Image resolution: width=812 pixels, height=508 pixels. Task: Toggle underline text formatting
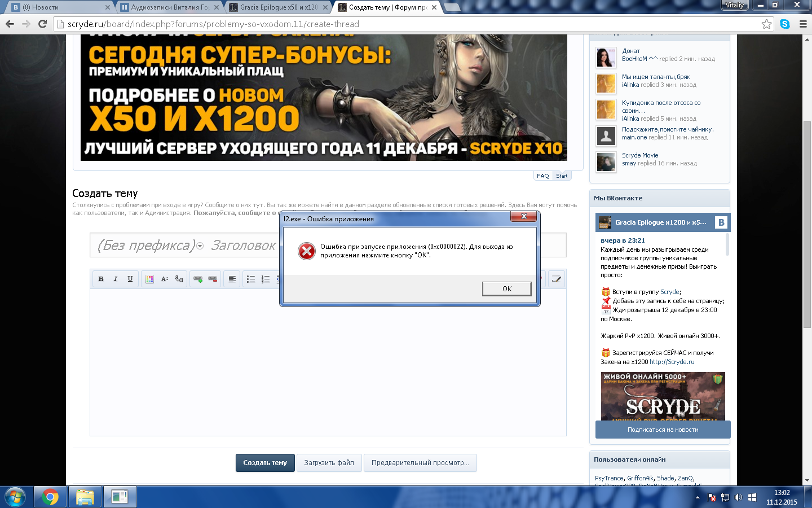tap(130, 279)
